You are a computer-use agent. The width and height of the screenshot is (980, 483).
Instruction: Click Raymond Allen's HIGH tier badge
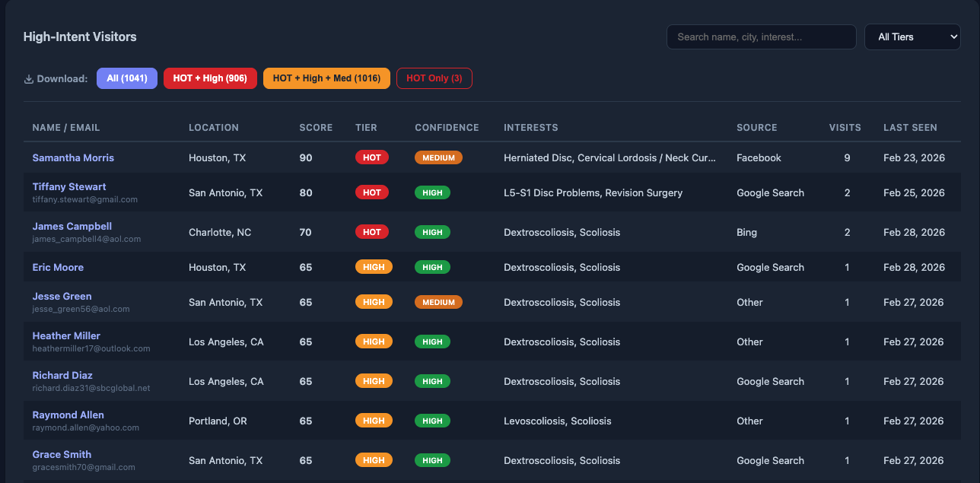[374, 420]
